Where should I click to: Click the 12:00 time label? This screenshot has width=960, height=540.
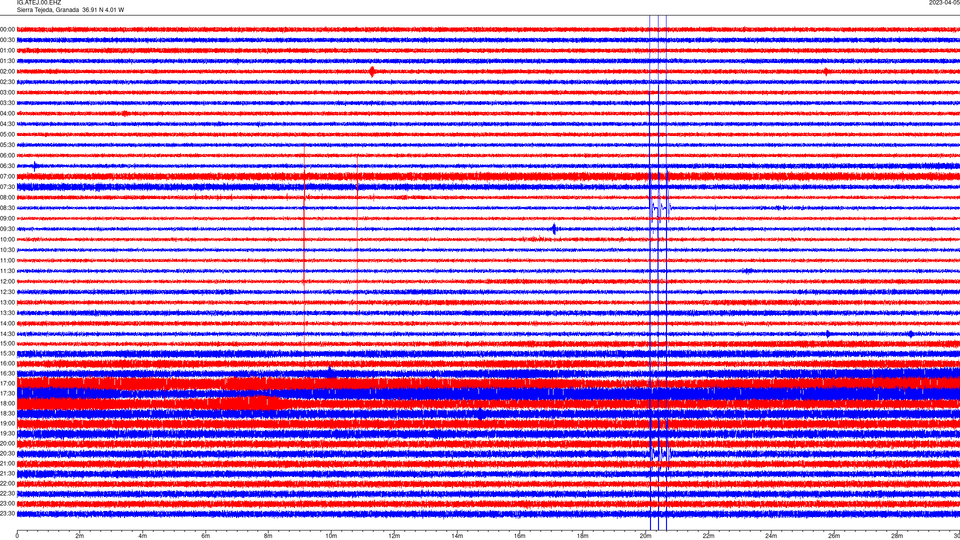[7, 282]
